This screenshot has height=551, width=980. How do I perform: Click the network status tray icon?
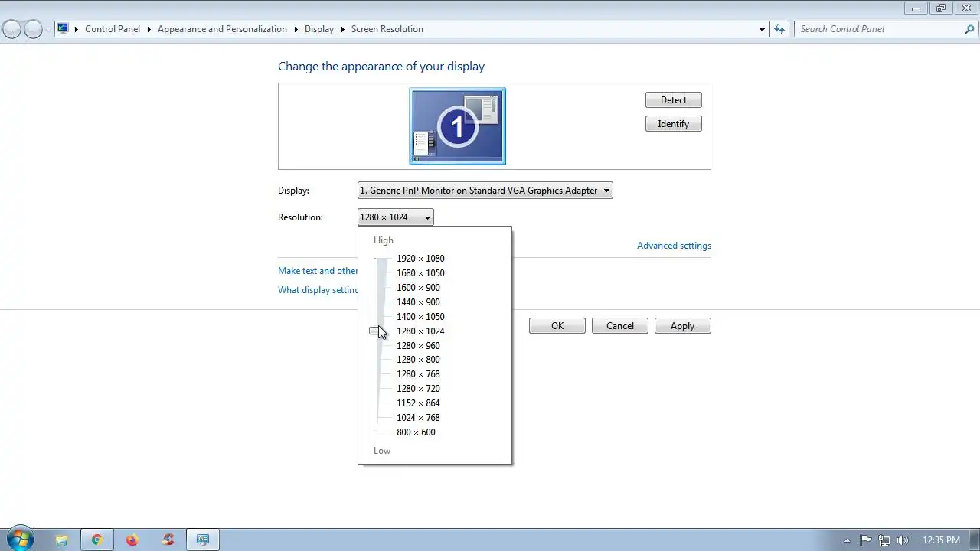[884, 540]
